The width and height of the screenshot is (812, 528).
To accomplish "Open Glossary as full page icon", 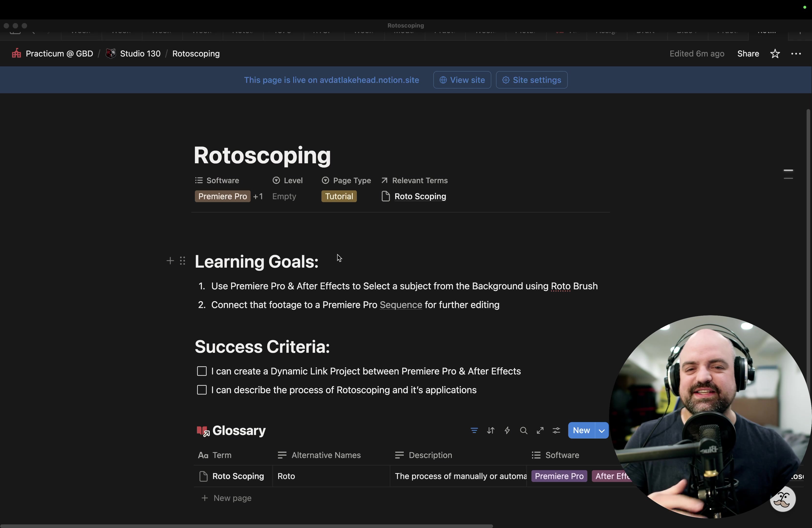I will tap(540, 430).
